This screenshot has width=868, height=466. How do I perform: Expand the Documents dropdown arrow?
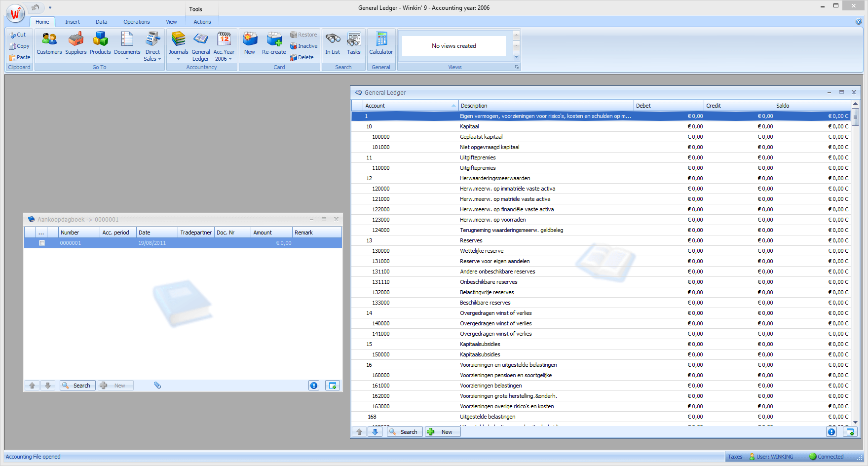(x=127, y=59)
